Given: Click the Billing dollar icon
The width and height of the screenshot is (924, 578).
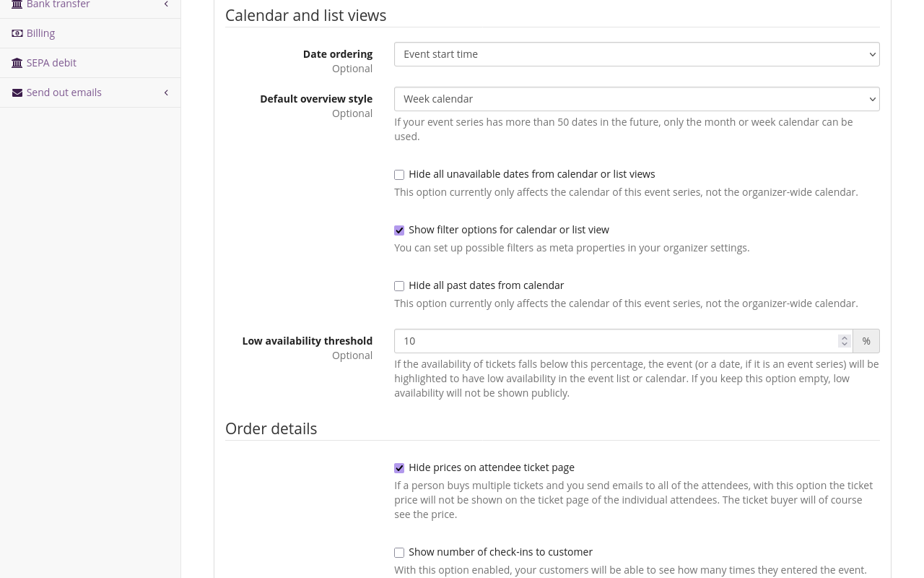Looking at the screenshot, I should coord(17,33).
